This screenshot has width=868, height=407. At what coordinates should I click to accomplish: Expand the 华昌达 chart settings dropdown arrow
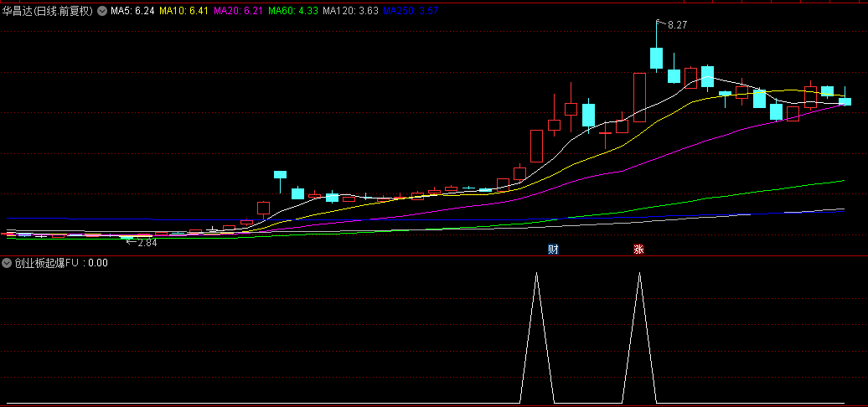102,10
